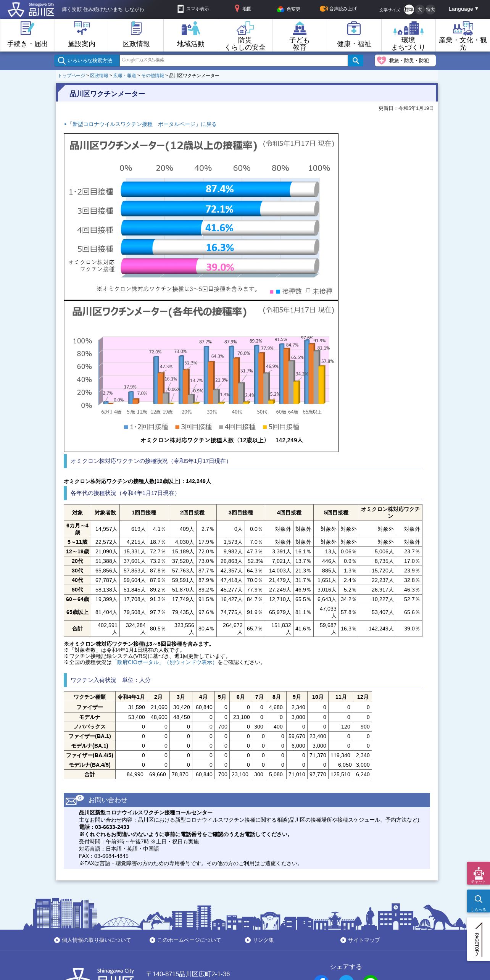Click the ファイザー(BA.4/5) row label

click(90, 755)
